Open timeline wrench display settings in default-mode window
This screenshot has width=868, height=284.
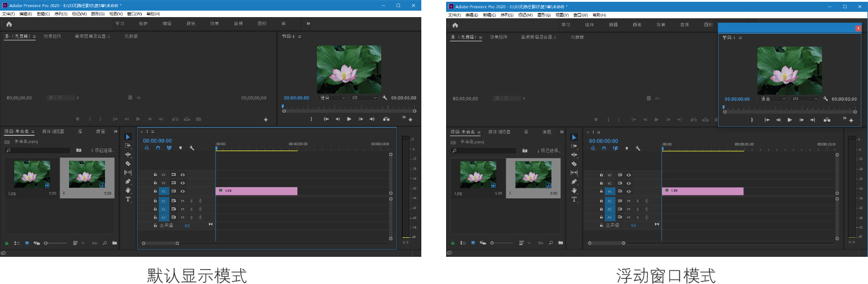[192, 148]
